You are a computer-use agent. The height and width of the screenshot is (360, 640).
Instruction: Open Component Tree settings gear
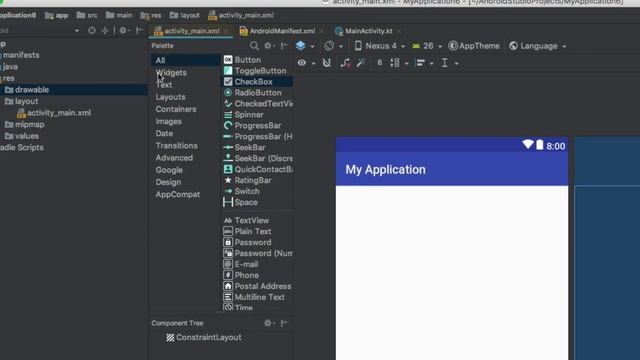click(268, 323)
